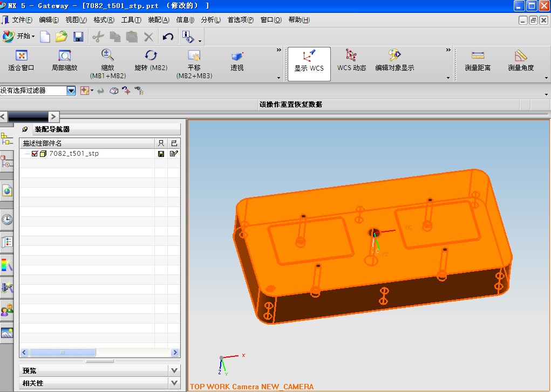The height and width of the screenshot is (392, 551).
Task: Open the Assembly Navigator sidebar tab
Action: (x=6, y=139)
